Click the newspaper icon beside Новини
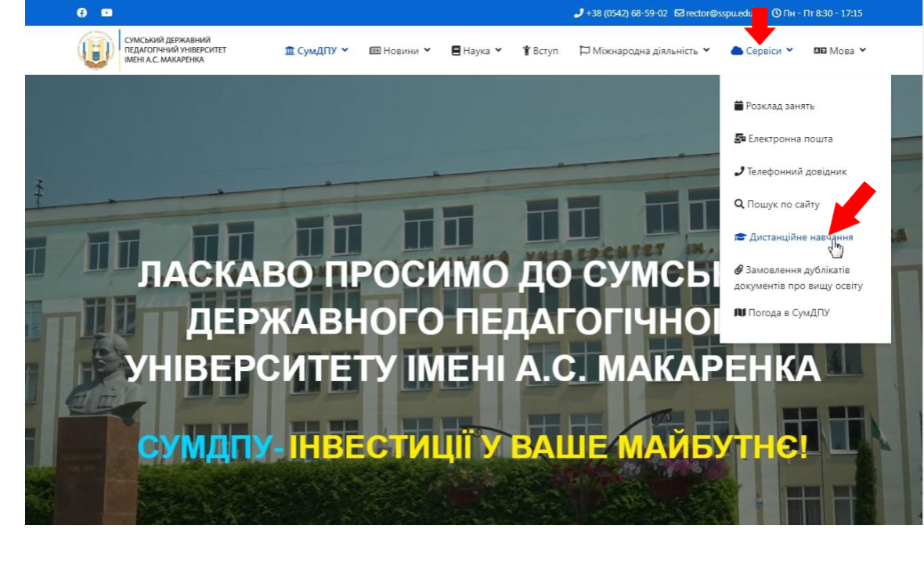 click(x=375, y=51)
